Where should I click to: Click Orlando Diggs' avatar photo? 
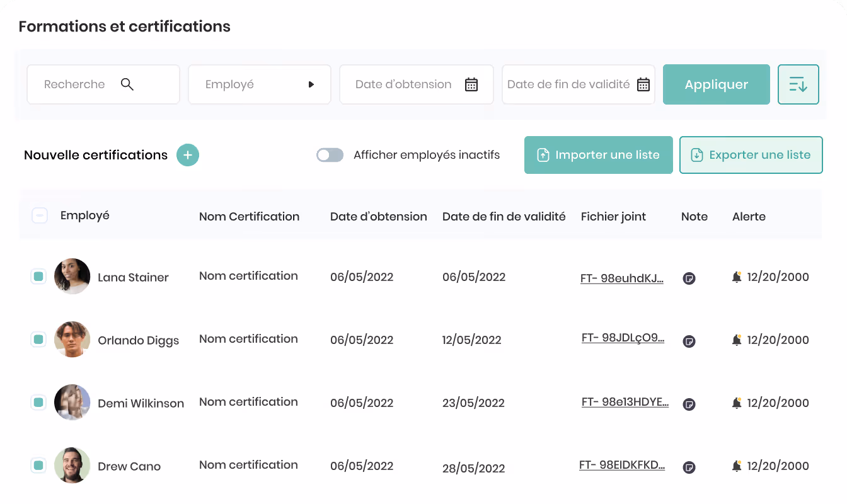pyautogui.click(x=72, y=339)
